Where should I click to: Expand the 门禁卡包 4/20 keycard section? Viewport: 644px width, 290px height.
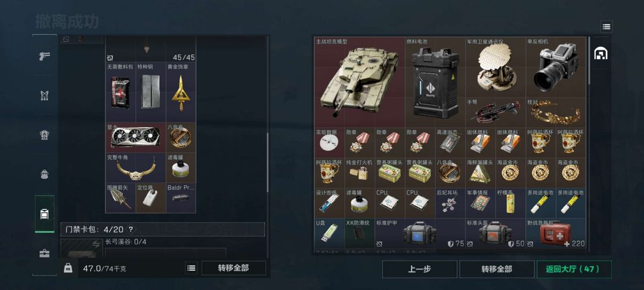pyautogui.click(x=163, y=229)
